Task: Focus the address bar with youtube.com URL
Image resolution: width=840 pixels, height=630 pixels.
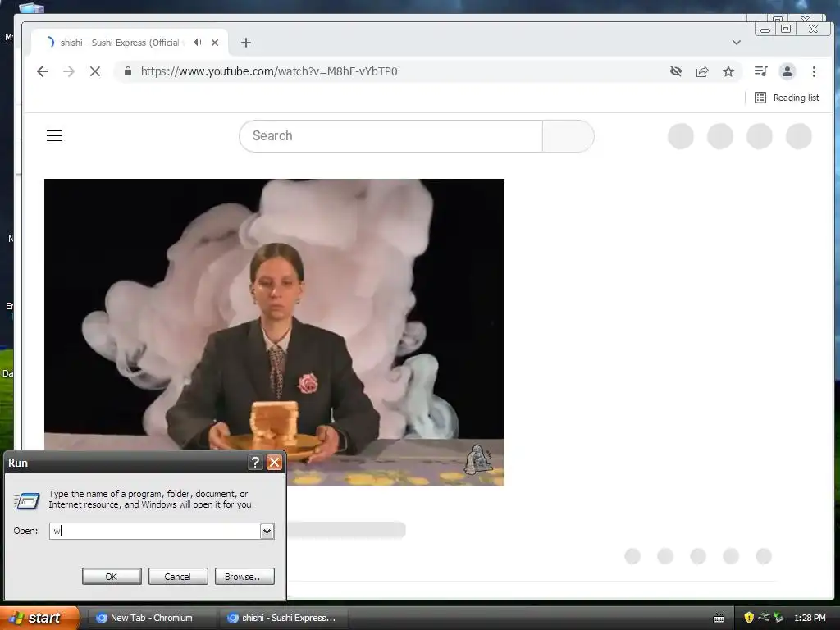Action: [x=391, y=71]
